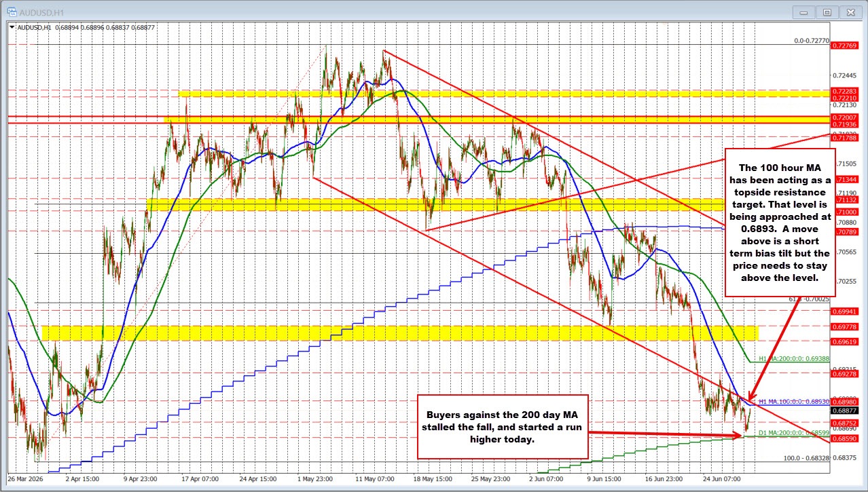Click the 0.68980 price level tag
Screen dimensions: 868x492
(x=846, y=401)
